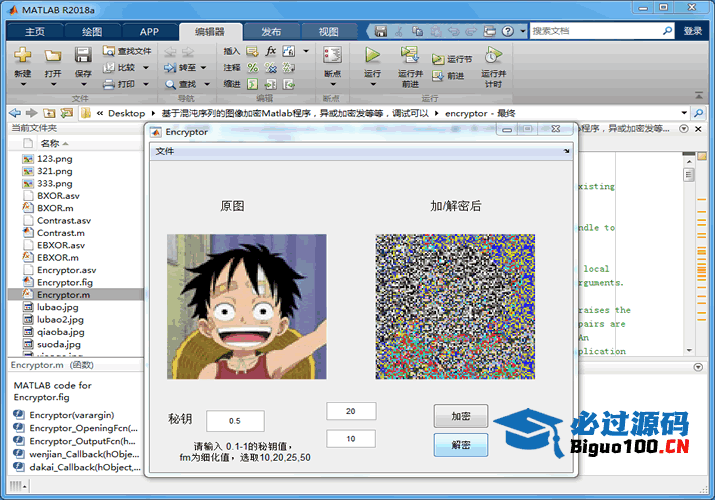Open the Compare (比较) dropdown arrow
715x500 pixels.
click(x=146, y=68)
